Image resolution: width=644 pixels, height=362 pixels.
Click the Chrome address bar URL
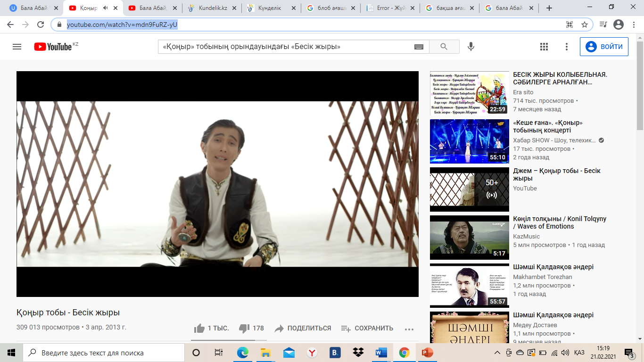click(x=122, y=25)
